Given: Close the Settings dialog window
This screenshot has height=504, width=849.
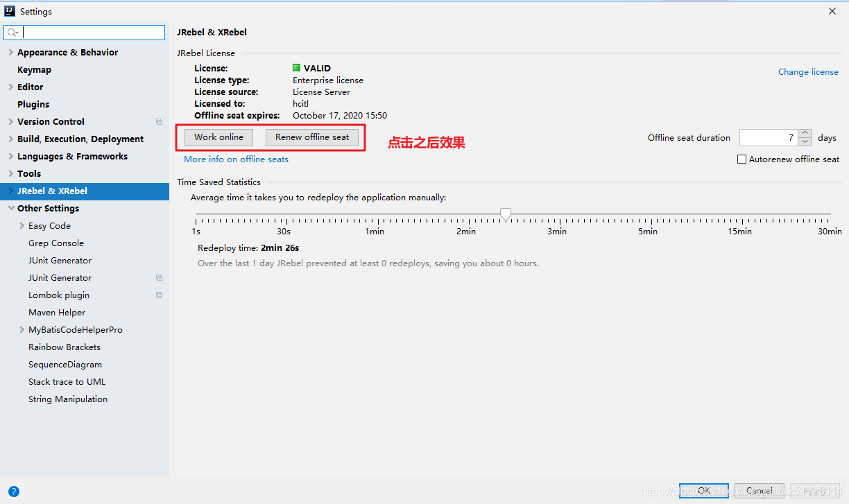Looking at the screenshot, I should [x=832, y=11].
